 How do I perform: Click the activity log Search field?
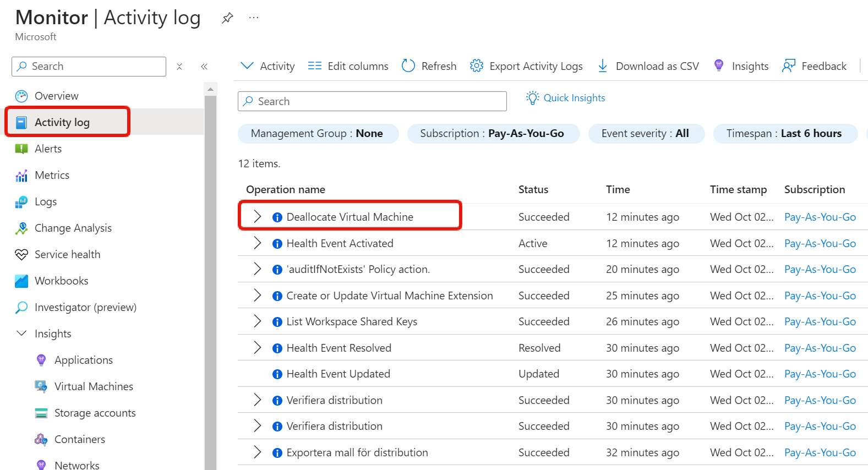[x=372, y=101]
